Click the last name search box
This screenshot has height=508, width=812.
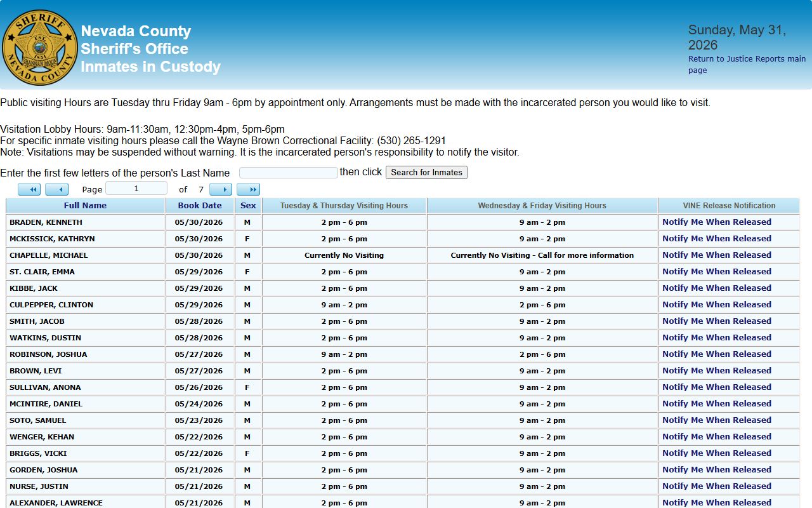point(289,173)
